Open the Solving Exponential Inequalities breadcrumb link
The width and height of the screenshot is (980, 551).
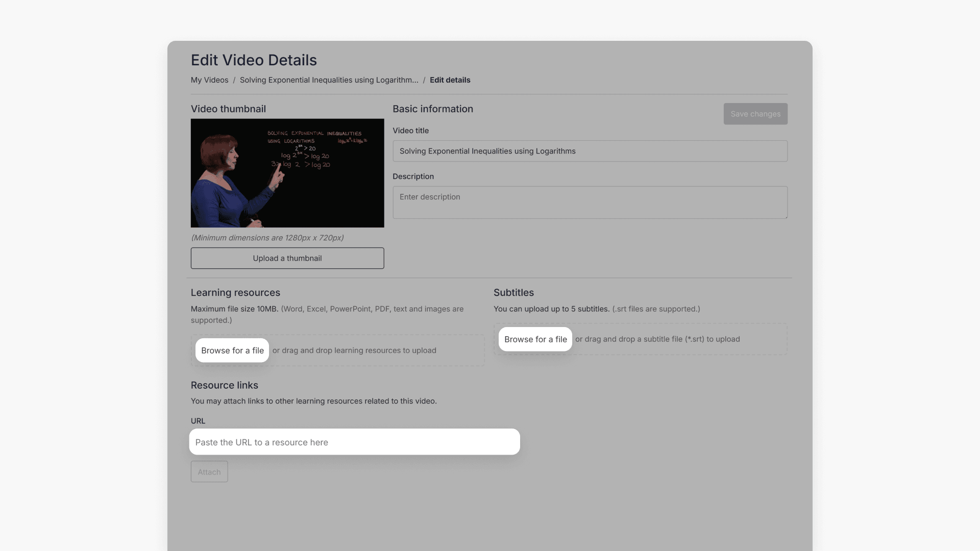(x=329, y=80)
